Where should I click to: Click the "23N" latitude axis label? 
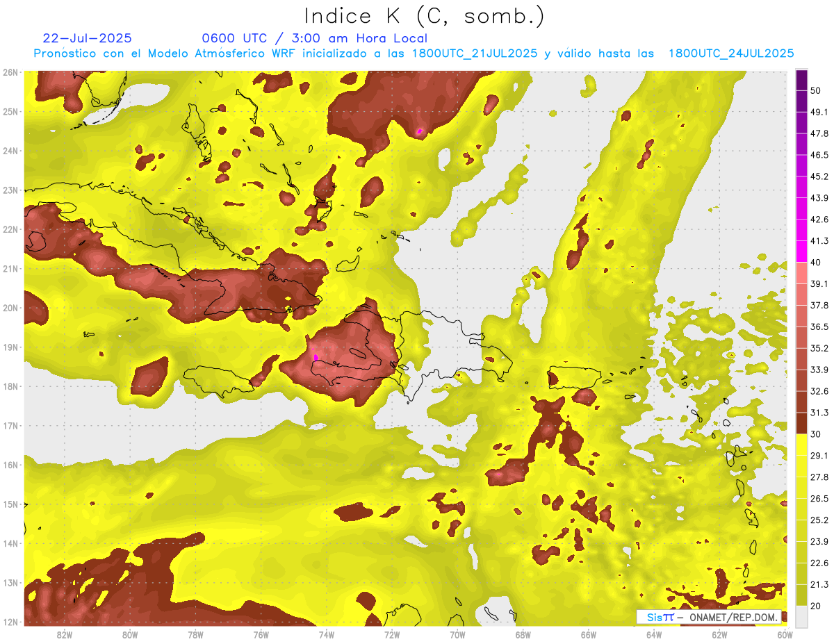tap(10, 190)
